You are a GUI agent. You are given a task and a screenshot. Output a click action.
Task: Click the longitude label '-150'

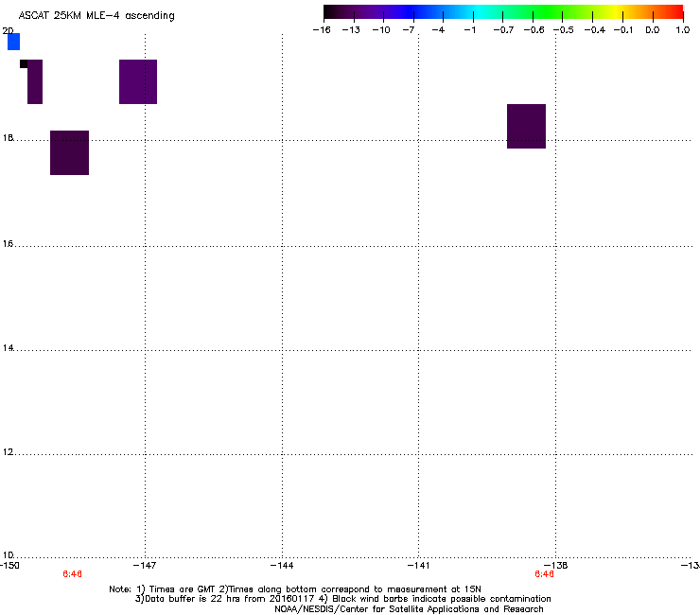tap(9, 566)
